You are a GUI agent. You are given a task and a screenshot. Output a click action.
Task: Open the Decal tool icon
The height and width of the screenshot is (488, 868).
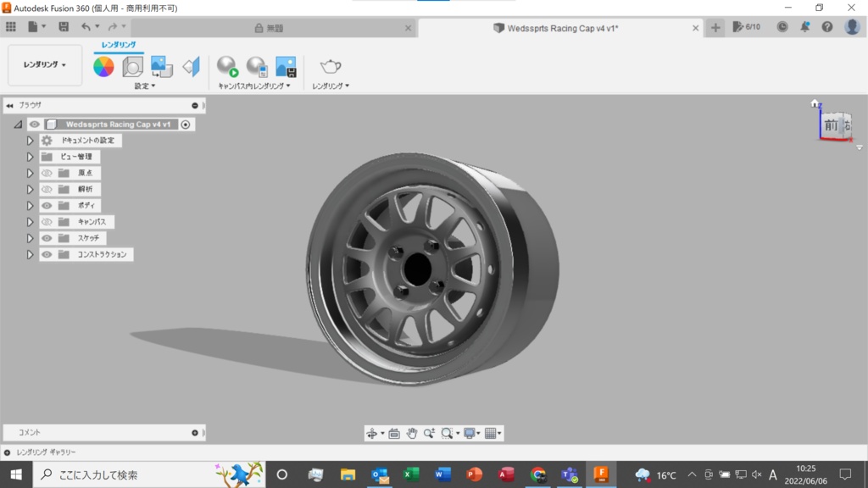click(161, 67)
